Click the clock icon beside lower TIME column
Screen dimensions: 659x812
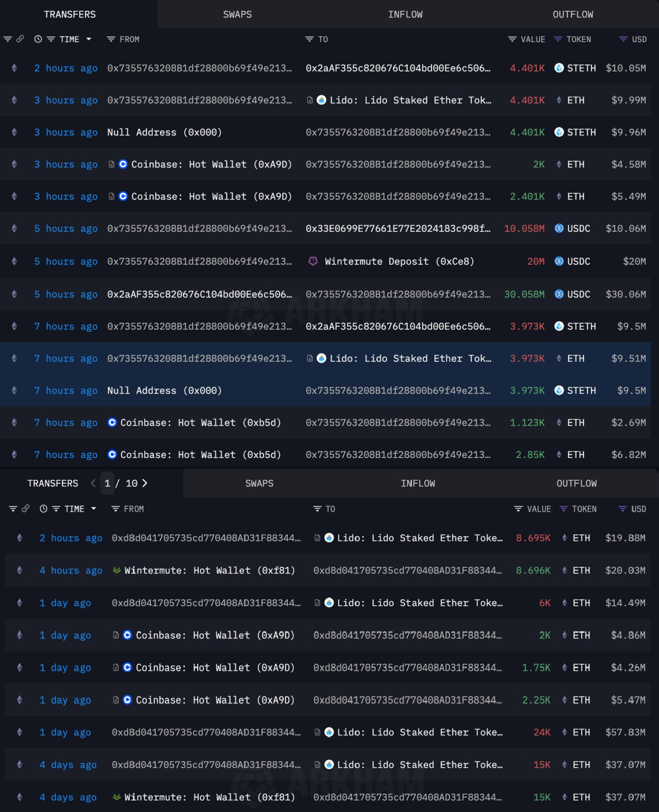click(x=44, y=509)
